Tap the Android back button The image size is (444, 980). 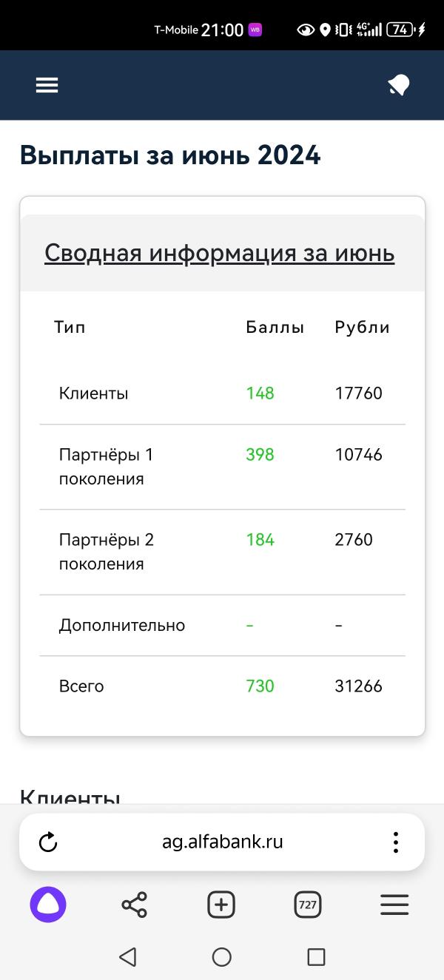[127, 957]
